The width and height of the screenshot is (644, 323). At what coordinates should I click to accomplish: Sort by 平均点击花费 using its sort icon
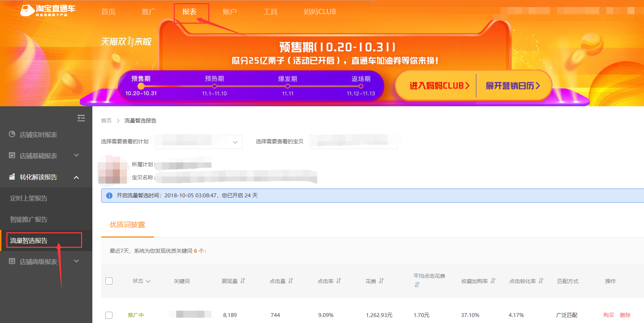417,285
